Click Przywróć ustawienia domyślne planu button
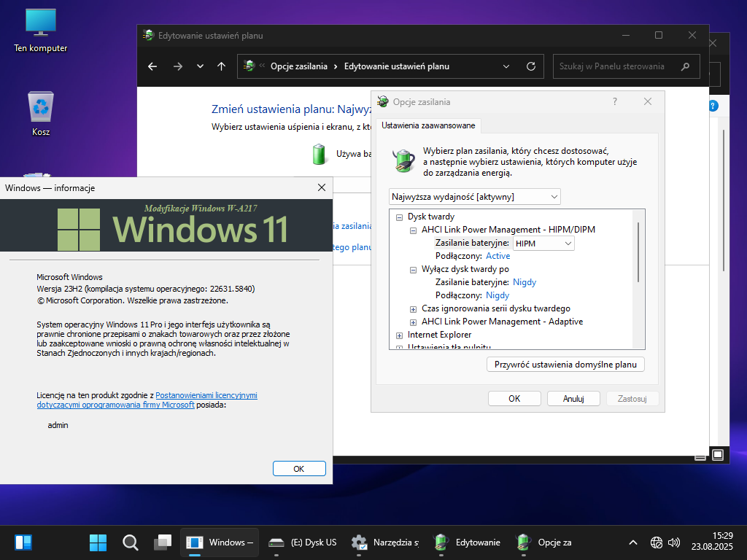747x560 pixels. click(565, 364)
